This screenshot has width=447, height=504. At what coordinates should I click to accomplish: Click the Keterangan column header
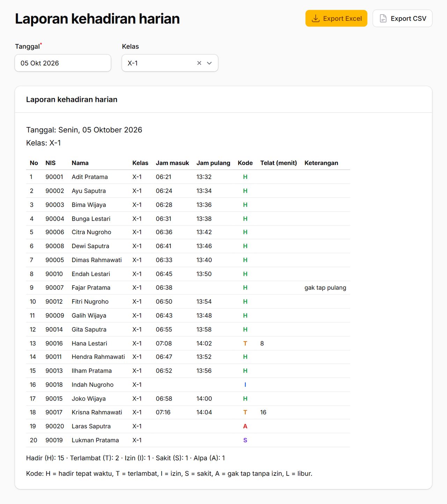(x=321, y=163)
